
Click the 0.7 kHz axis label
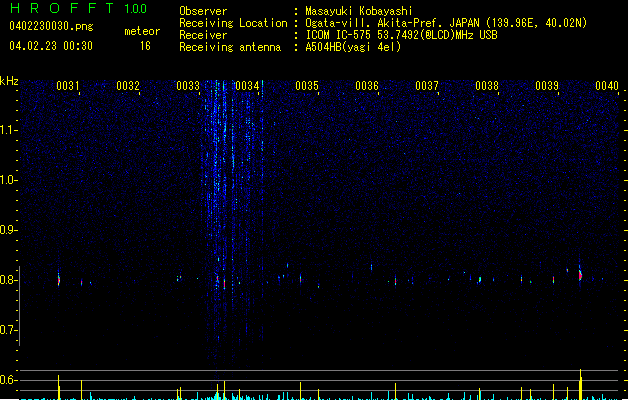8,330
